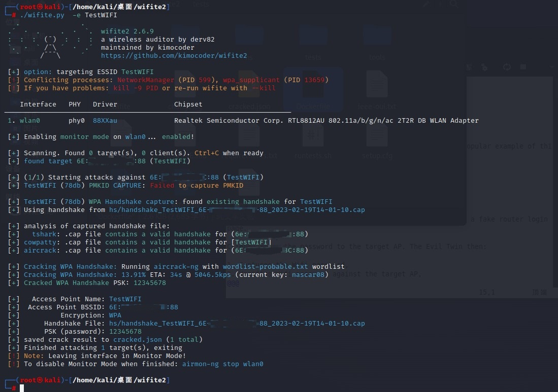558x392 pixels.
Task: Click the red 'Failed' text
Action: [162, 186]
